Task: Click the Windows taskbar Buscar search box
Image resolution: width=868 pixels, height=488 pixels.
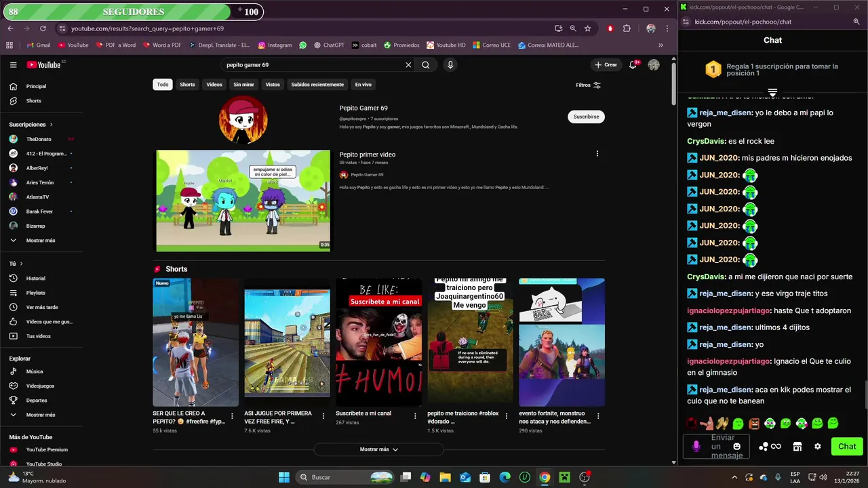Action: pos(346,477)
